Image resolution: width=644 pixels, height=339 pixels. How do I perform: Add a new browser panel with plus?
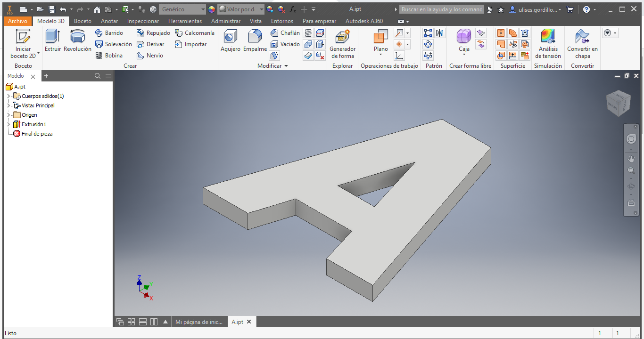pyautogui.click(x=46, y=76)
